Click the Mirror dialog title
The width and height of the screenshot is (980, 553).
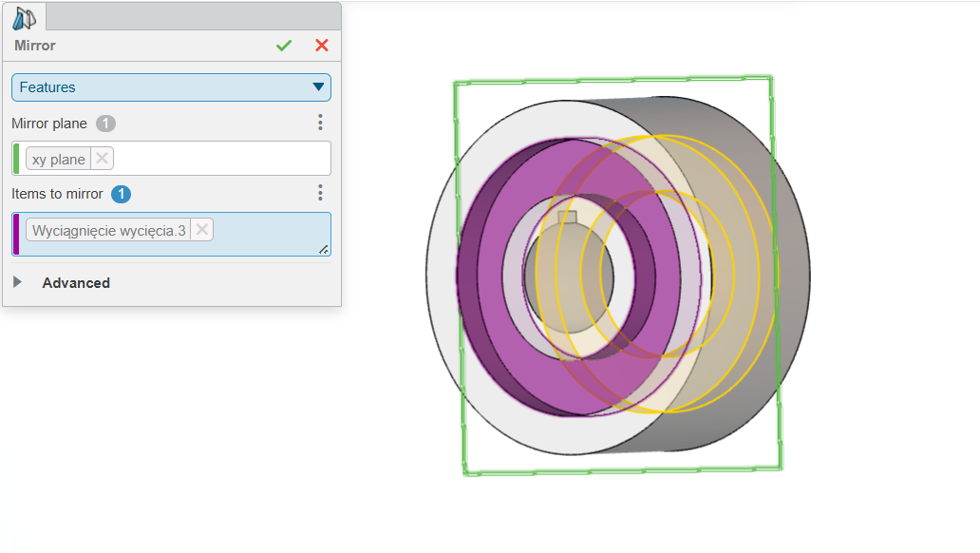[35, 46]
